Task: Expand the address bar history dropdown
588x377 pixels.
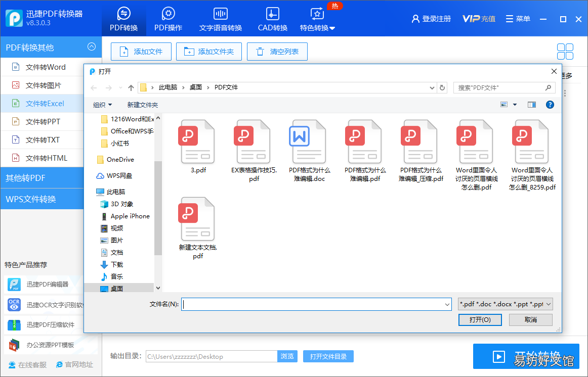Action: 432,87
